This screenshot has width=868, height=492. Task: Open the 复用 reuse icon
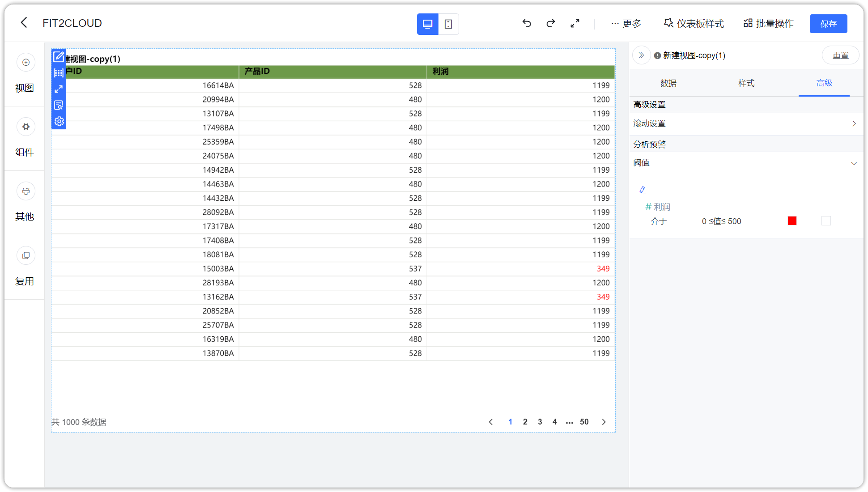click(x=26, y=255)
